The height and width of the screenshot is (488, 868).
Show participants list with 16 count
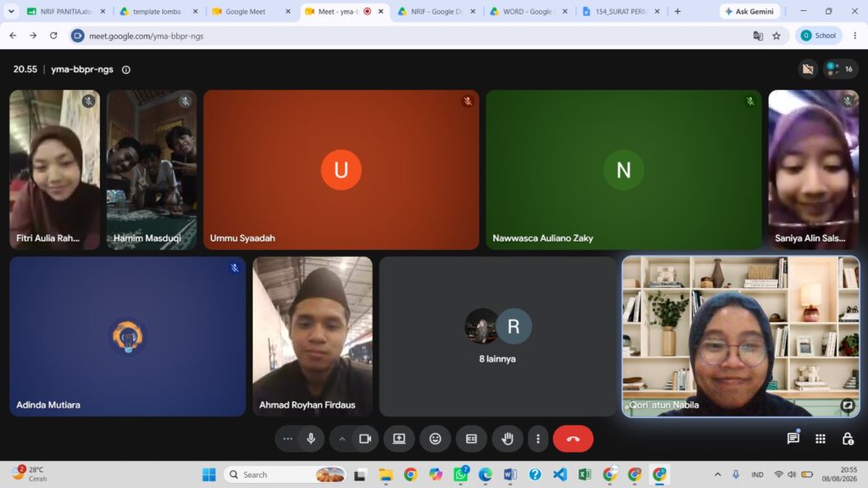[x=840, y=69]
